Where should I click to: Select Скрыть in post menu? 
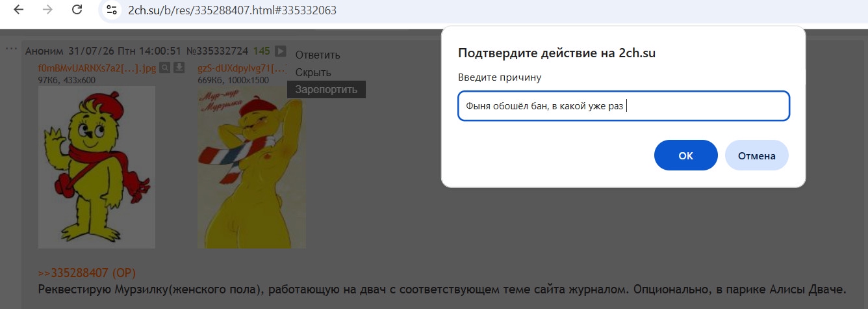(x=313, y=72)
